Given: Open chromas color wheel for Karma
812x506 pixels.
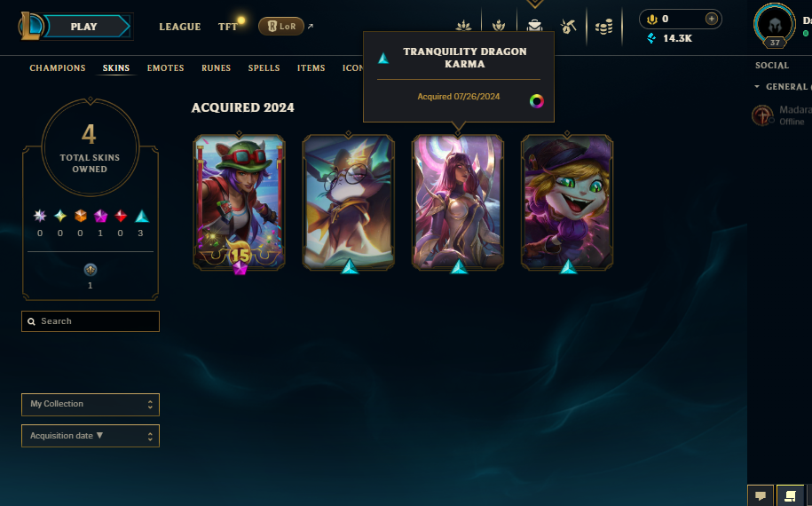Looking at the screenshot, I should (537, 101).
